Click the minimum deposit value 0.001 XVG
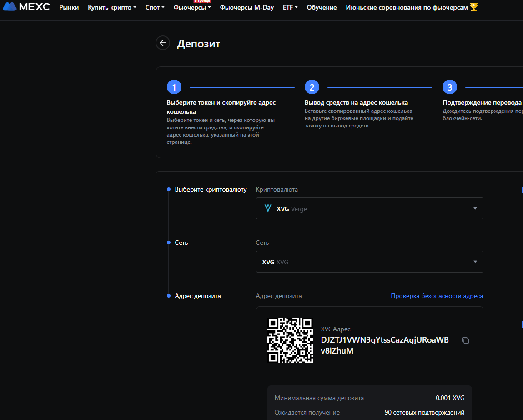This screenshot has height=420, width=523. coord(450,398)
